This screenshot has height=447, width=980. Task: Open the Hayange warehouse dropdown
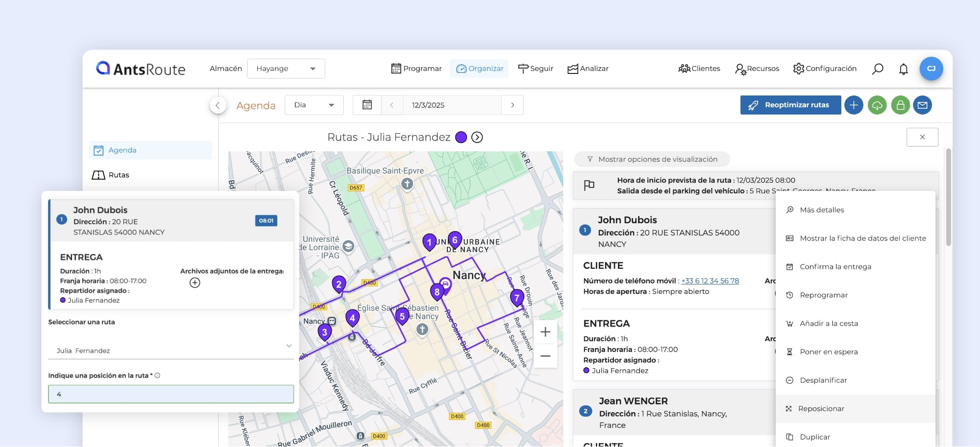pos(286,69)
